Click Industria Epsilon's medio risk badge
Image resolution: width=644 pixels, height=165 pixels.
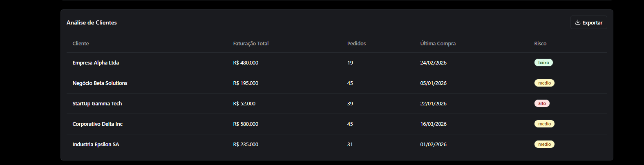tap(544, 145)
